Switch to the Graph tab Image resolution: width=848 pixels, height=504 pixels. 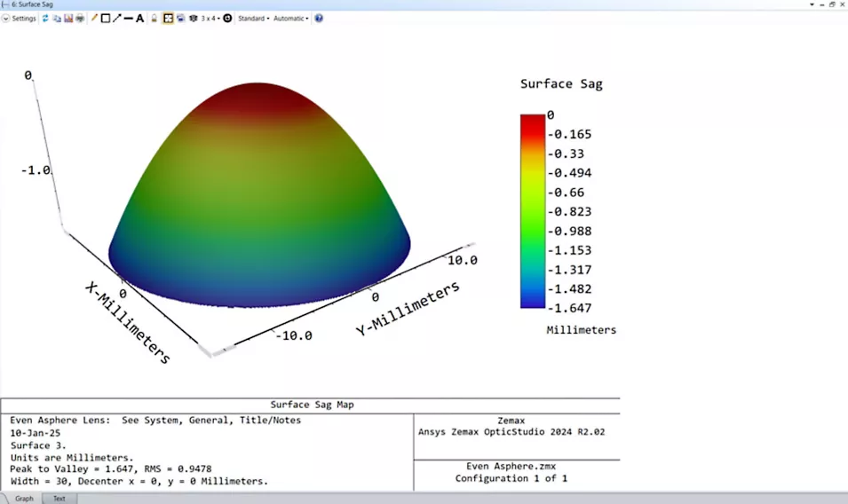(24, 498)
